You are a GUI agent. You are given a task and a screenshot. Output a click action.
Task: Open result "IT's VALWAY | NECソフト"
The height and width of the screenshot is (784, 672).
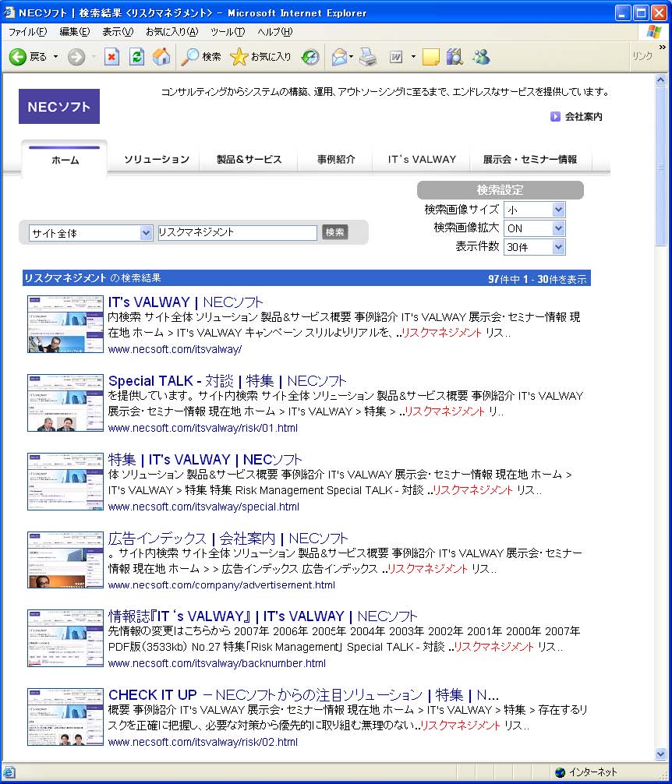(x=186, y=302)
